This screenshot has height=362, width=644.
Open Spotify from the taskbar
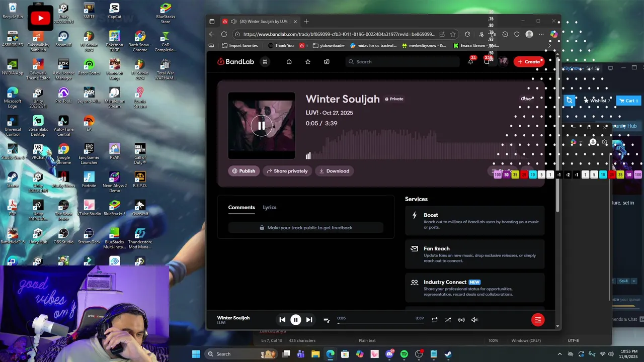tap(404, 354)
